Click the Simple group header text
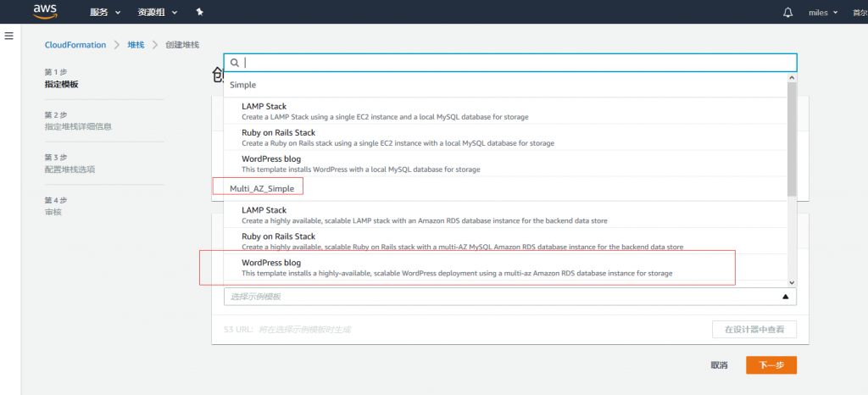Image resolution: width=868 pixels, height=395 pixels. coord(243,86)
